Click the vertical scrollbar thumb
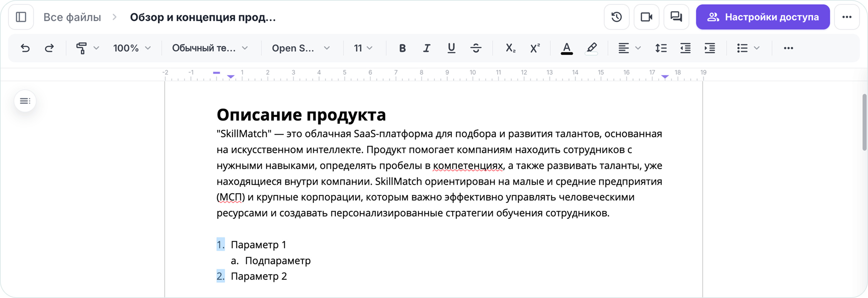Viewport: 868px width, 298px height. tap(864, 122)
